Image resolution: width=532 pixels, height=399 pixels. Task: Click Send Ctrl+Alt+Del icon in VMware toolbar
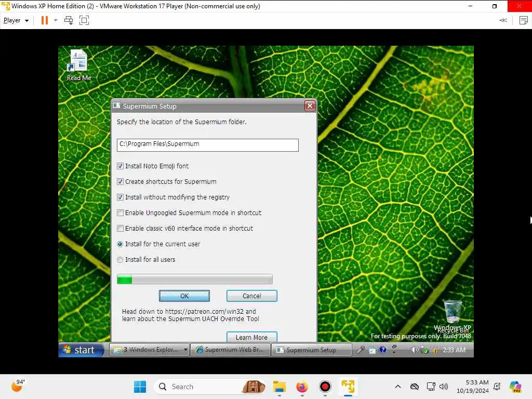tap(69, 20)
